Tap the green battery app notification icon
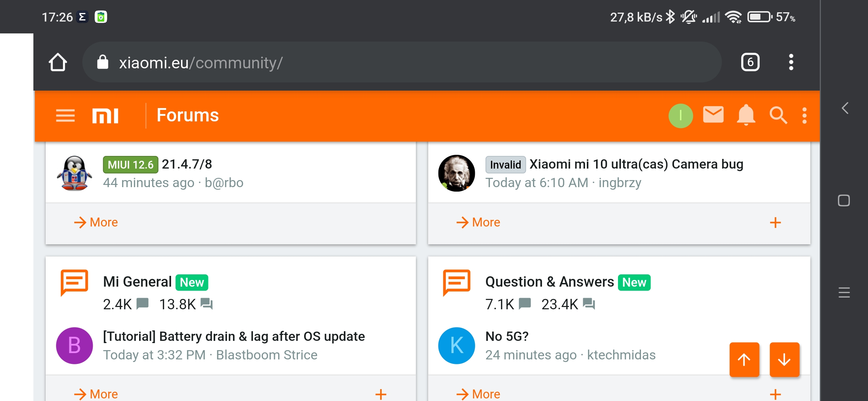 pyautogui.click(x=101, y=17)
